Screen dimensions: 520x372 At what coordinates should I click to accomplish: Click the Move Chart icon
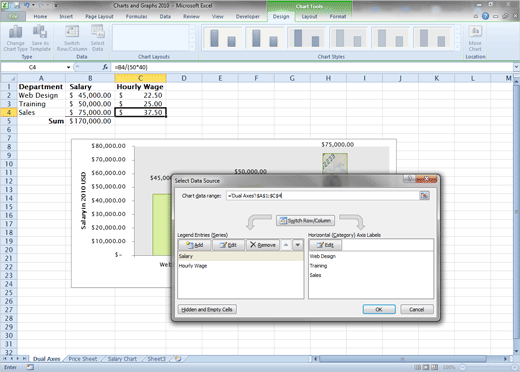click(475, 32)
